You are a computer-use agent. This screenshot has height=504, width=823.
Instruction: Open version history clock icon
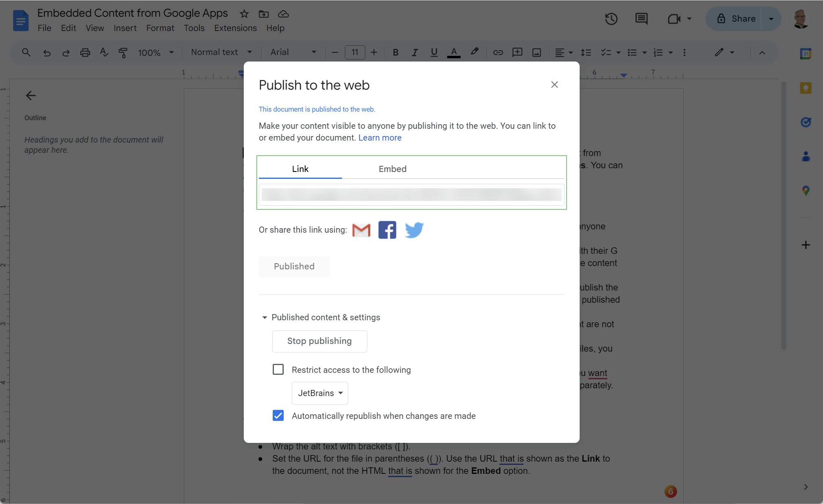click(611, 19)
